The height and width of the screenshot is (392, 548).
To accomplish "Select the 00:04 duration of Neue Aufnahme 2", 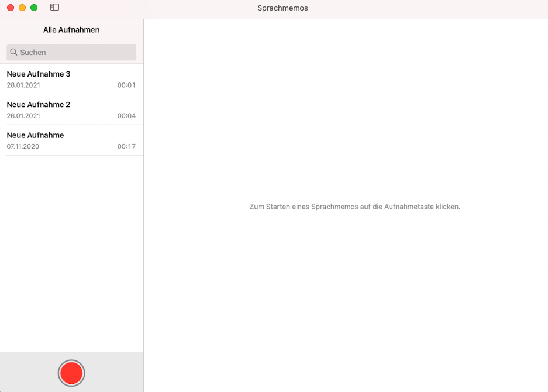I will pos(126,116).
